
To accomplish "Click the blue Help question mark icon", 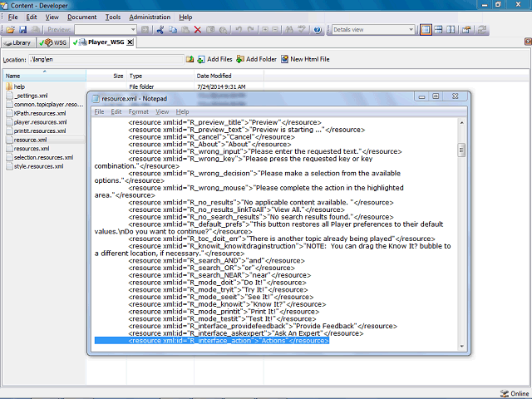I will pyautogui.click(x=318, y=30).
